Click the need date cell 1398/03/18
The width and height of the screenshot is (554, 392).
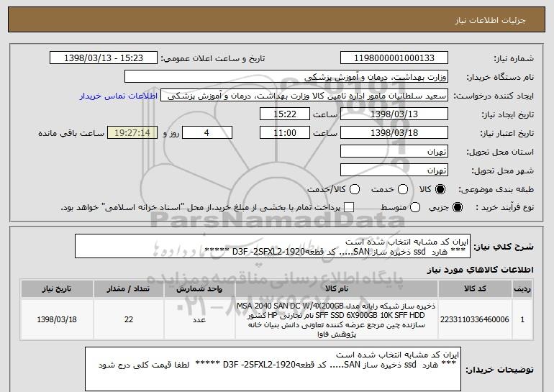(x=57, y=319)
